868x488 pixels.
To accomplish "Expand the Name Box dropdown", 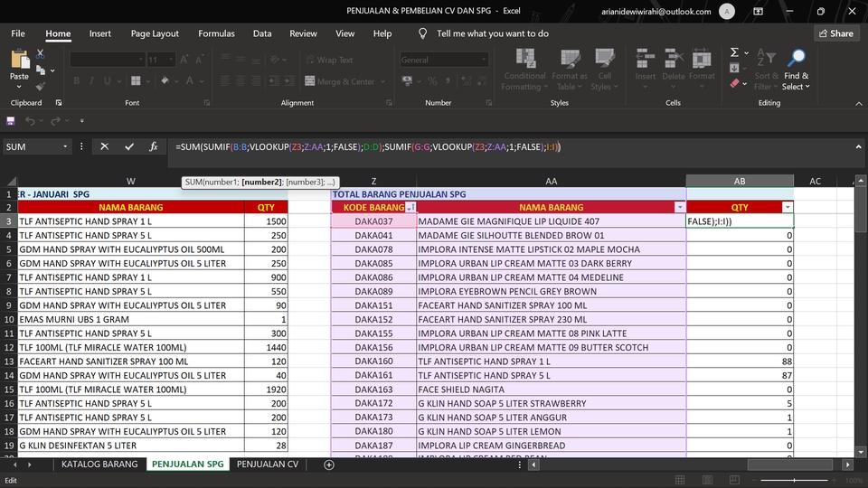I will pos(65,146).
